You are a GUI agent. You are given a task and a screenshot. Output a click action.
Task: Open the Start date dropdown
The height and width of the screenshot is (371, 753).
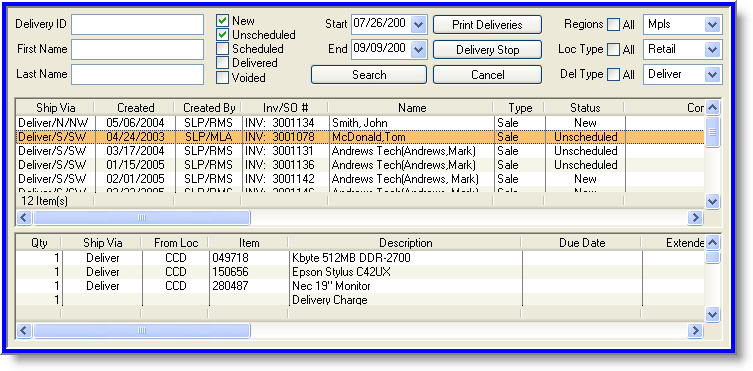pyautogui.click(x=419, y=24)
